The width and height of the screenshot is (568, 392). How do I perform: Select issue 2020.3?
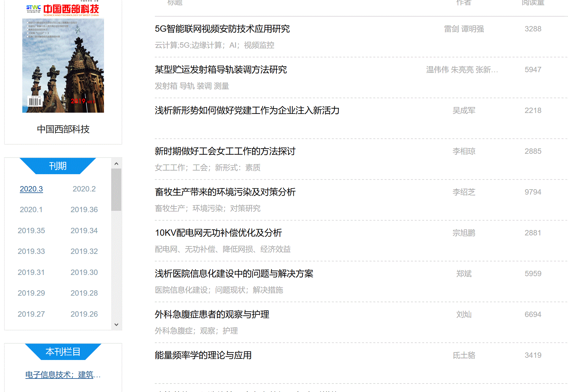coord(31,189)
